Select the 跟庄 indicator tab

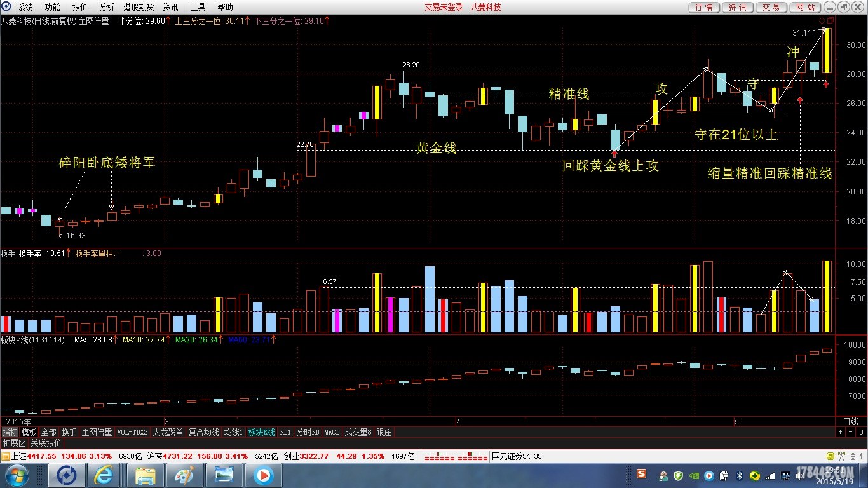pyautogui.click(x=384, y=432)
